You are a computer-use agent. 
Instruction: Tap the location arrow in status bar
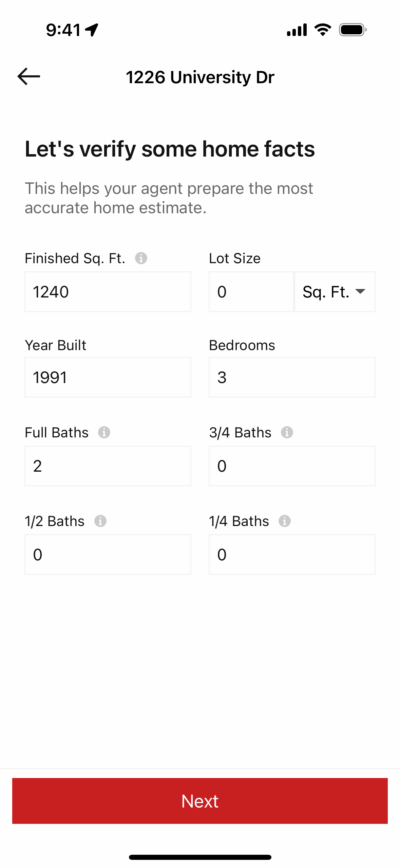(92, 30)
